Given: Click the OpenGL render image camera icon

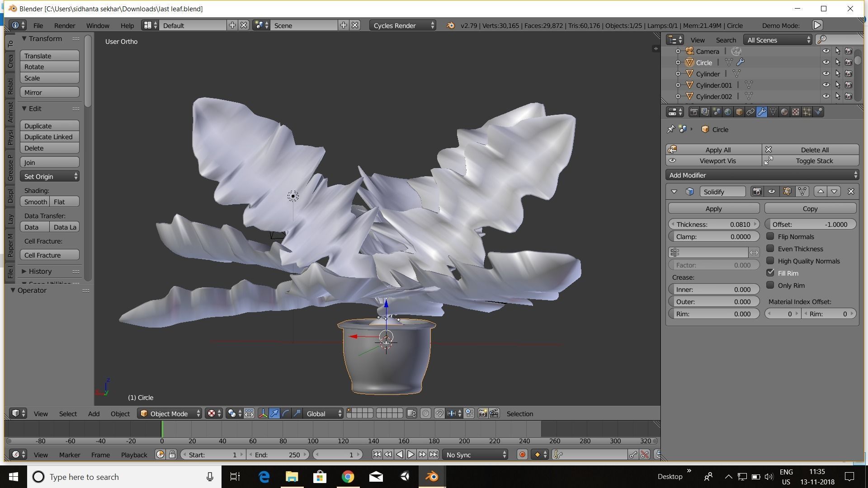Looking at the screenshot, I should tap(483, 413).
